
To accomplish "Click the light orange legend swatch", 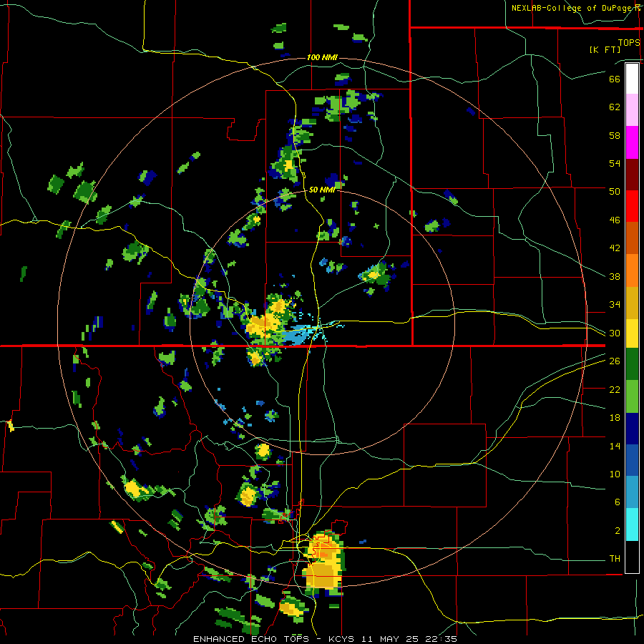I will (632, 270).
